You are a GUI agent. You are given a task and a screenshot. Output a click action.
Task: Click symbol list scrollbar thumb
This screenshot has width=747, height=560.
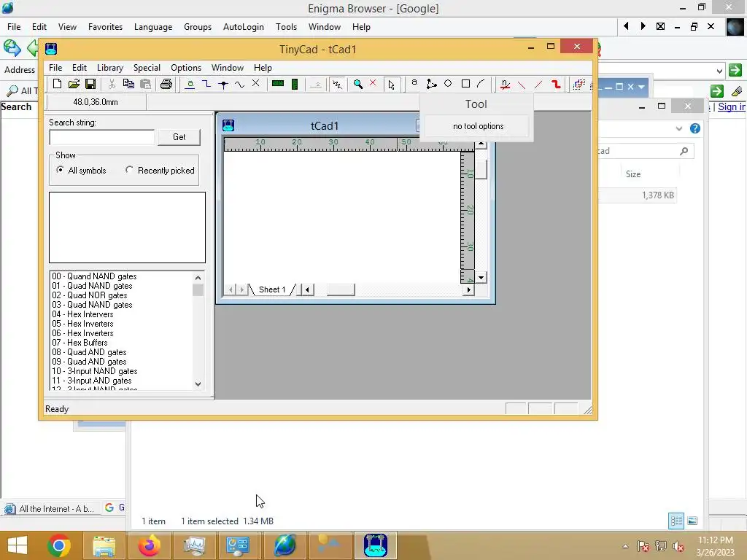click(198, 290)
